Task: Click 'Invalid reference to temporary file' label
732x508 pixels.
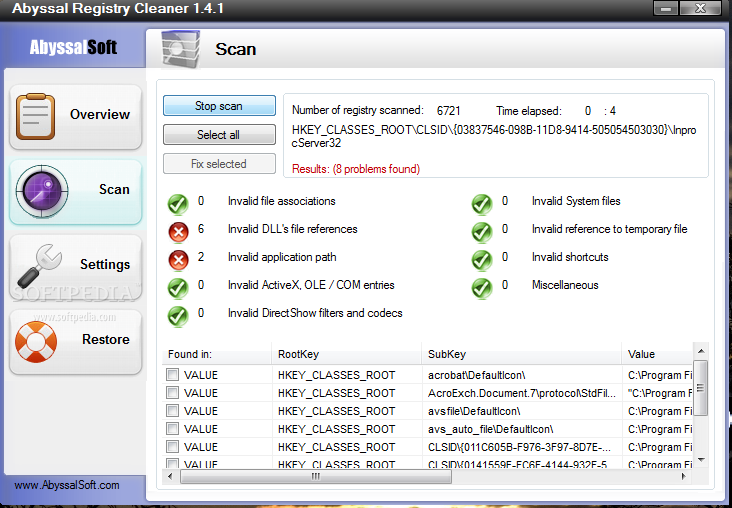Action: (609, 229)
